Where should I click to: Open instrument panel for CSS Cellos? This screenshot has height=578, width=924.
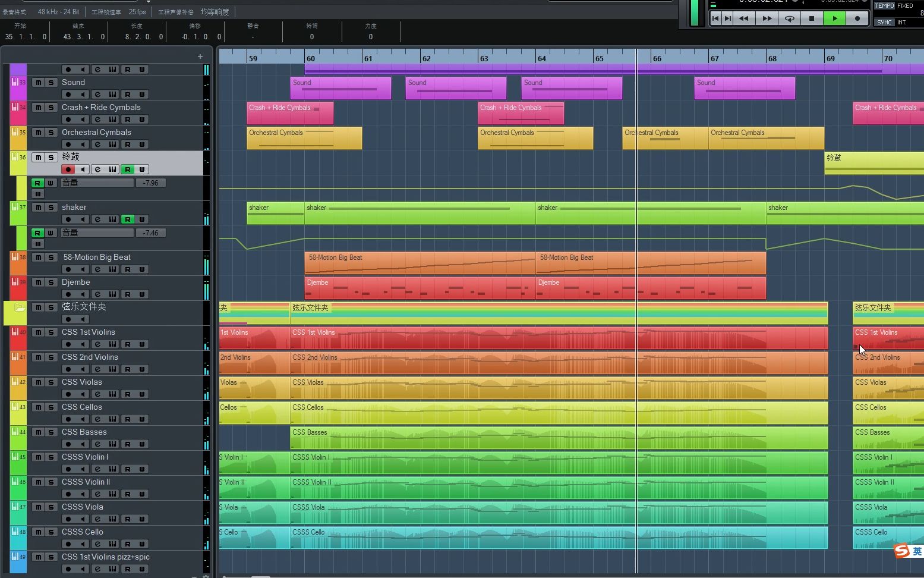pos(112,419)
